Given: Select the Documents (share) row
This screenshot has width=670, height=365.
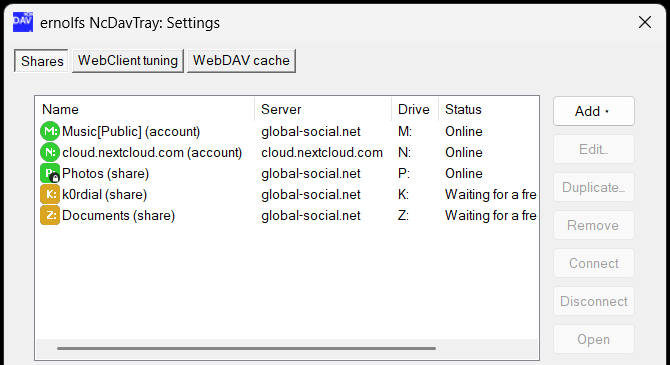Looking at the screenshot, I should pyautogui.click(x=287, y=215).
